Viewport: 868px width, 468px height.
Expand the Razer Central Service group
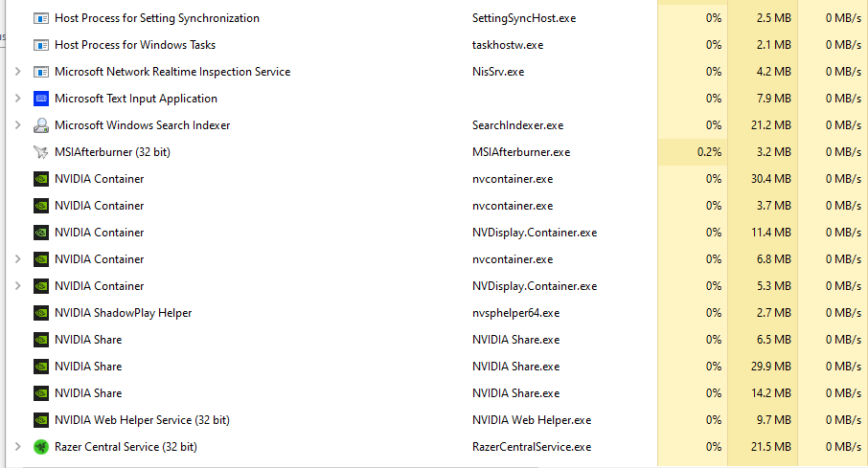coord(17,446)
